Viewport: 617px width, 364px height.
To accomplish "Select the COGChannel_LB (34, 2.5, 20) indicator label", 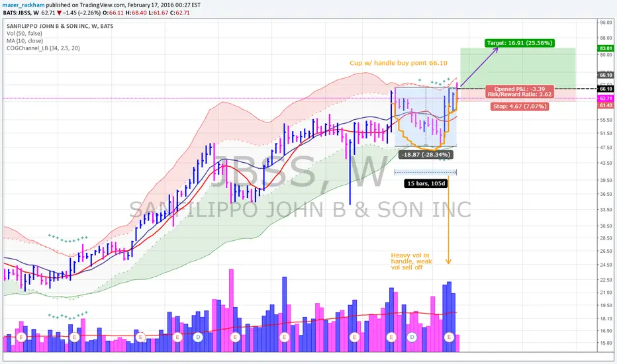I will coord(43,48).
